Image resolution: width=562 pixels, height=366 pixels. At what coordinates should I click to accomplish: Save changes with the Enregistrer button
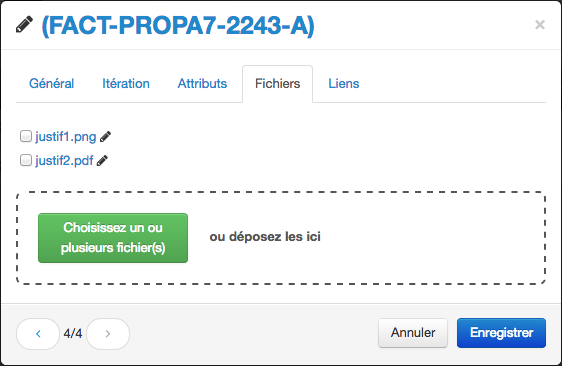(501, 333)
